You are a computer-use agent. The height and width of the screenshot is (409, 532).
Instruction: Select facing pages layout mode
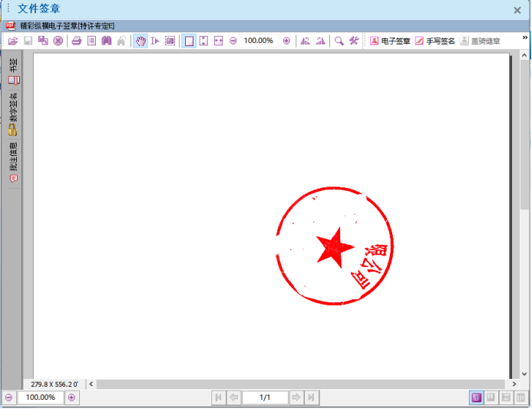(491, 397)
